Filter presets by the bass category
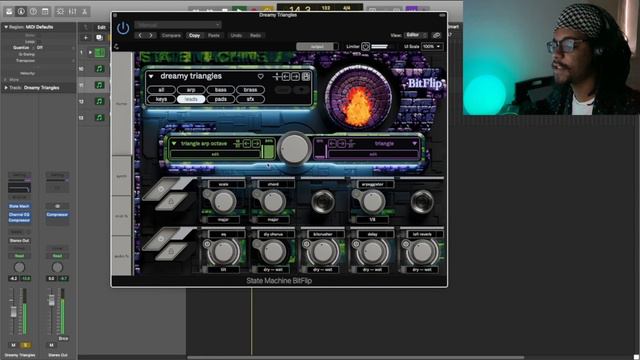 [220, 90]
